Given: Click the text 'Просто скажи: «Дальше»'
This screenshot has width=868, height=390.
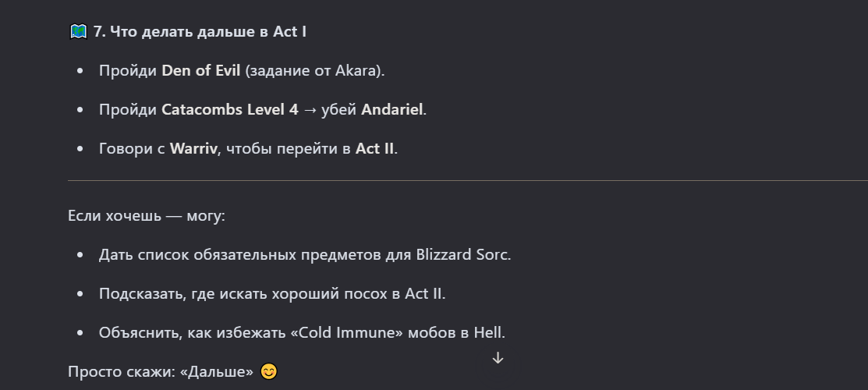Looking at the screenshot, I should pyautogui.click(x=161, y=372).
